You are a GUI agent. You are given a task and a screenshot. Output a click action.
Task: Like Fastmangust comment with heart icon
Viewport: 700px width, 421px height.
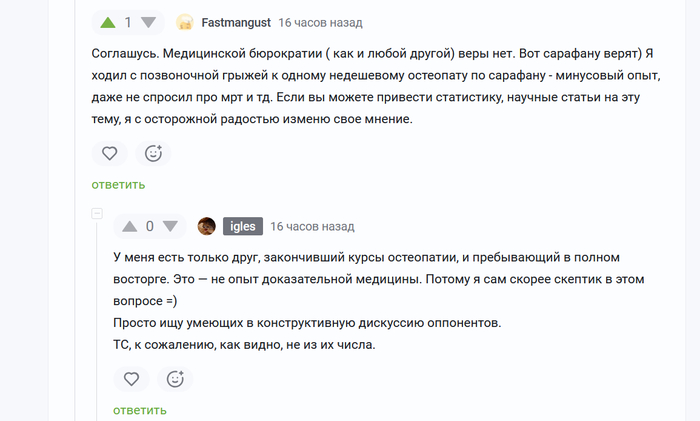[110, 153]
